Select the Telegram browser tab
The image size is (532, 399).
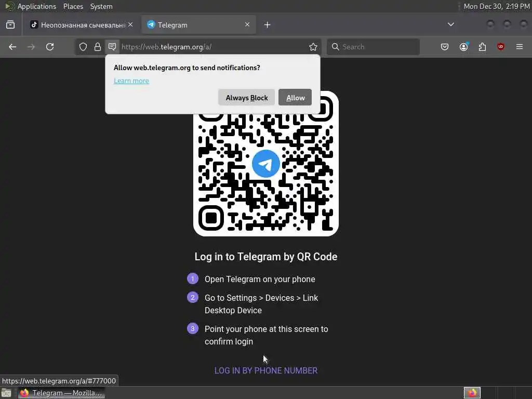pyautogui.click(x=198, y=25)
